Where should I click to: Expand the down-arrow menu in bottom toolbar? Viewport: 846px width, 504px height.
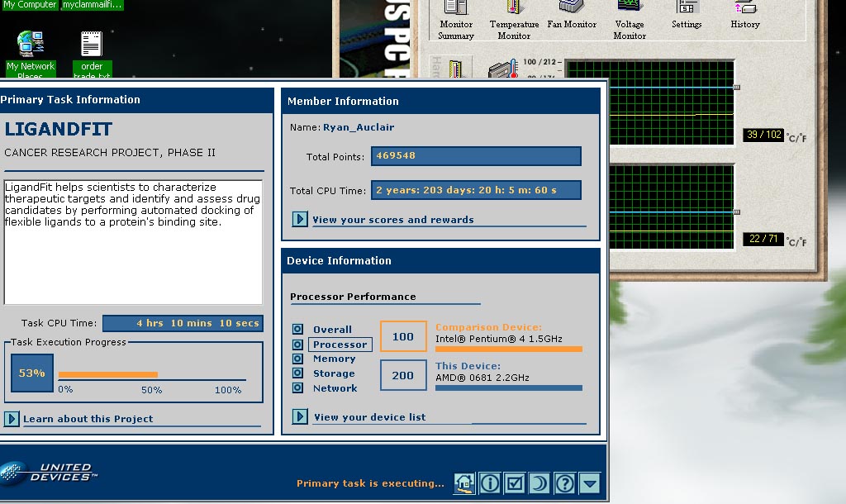click(x=589, y=483)
